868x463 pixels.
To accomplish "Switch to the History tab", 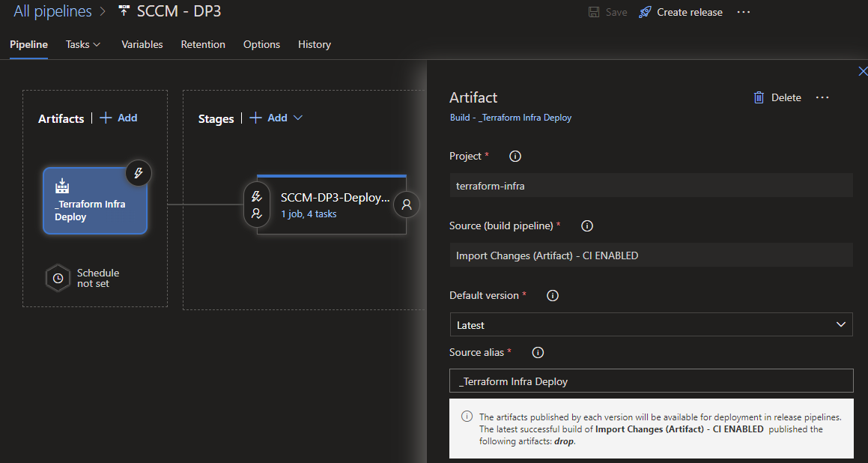I will [315, 44].
